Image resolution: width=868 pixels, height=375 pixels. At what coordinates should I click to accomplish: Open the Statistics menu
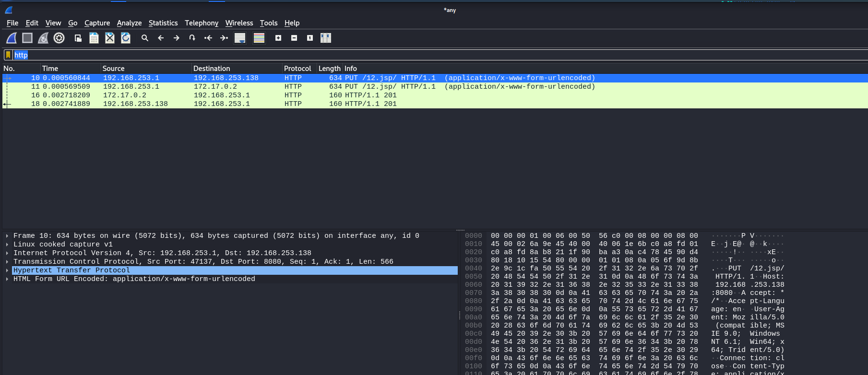click(163, 23)
